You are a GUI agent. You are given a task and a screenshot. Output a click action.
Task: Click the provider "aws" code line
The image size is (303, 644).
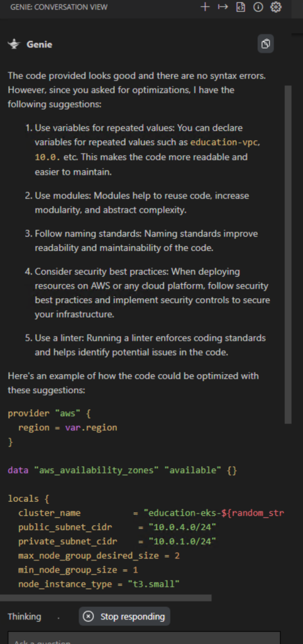point(49,413)
